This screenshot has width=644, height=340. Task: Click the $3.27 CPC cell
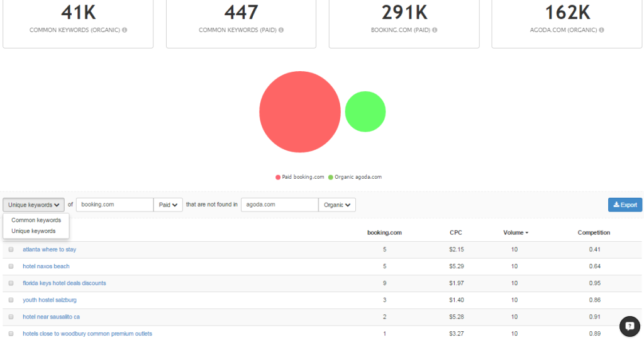457,334
